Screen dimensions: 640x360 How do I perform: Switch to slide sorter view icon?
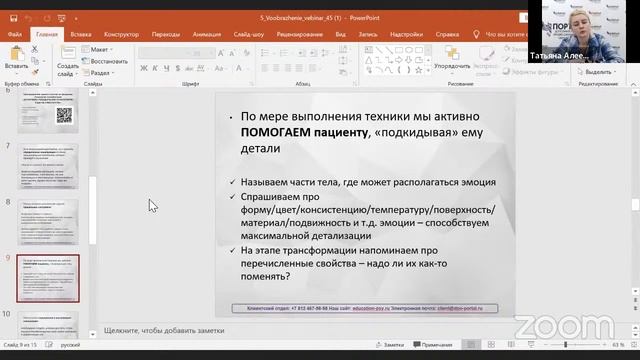491,345
